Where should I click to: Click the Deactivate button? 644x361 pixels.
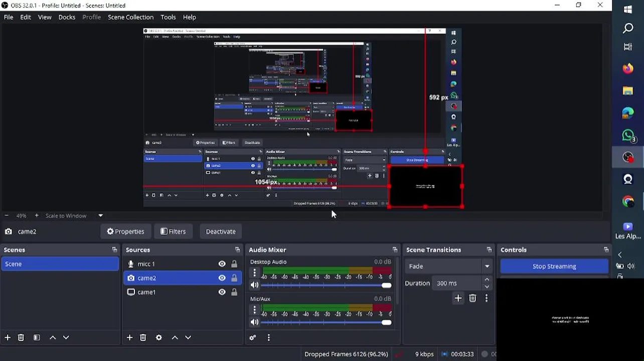(221, 232)
